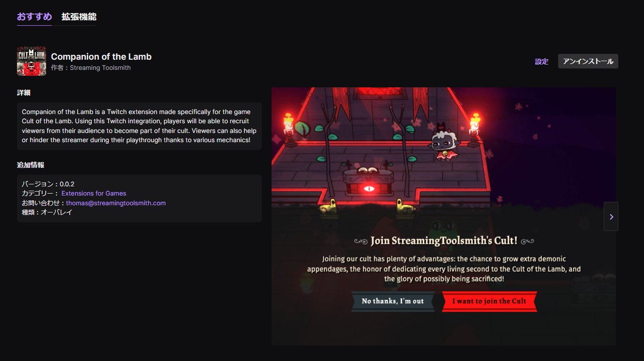Click the extension description paragraph
644x361 pixels.
point(139,126)
